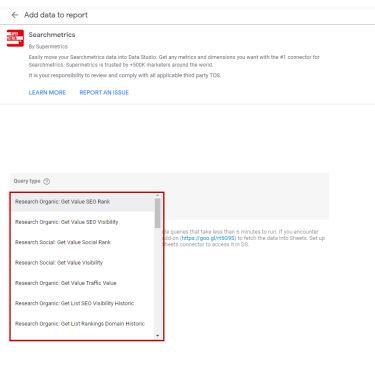Click the Query type label
This screenshot has height=373, width=375.
click(x=27, y=181)
